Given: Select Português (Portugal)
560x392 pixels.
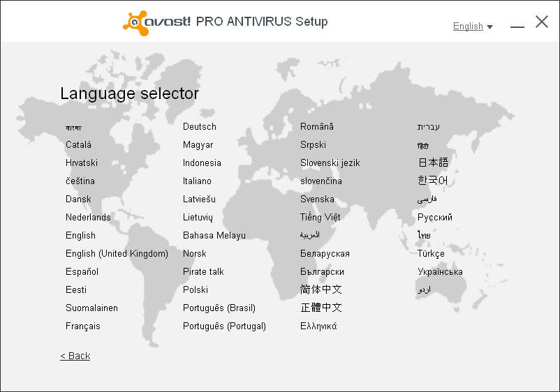Looking at the screenshot, I should pos(224,326).
